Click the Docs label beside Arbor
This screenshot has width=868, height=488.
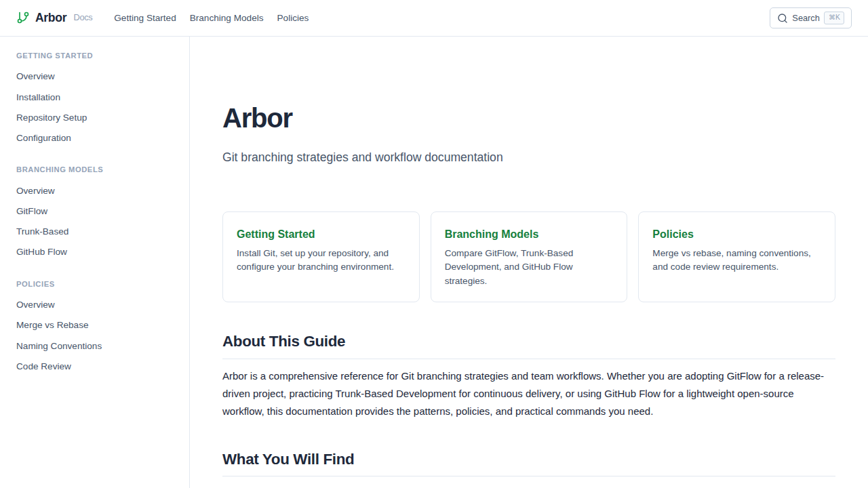coord(83,17)
